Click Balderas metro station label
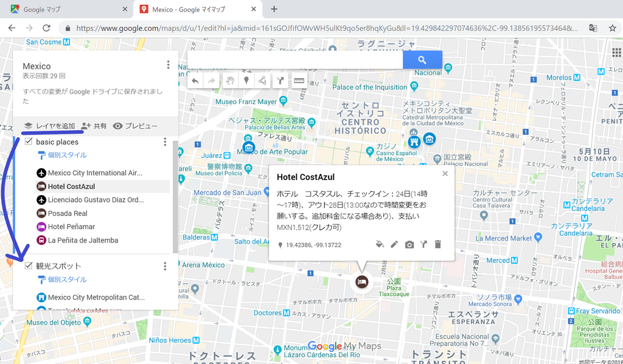Screen dimensions: 623x364 pos(196,238)
